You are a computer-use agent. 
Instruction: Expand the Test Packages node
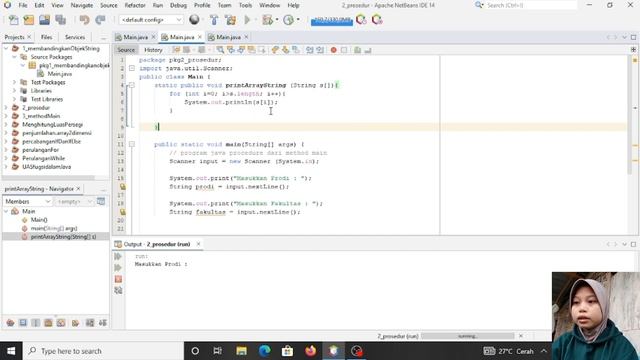tap(14, 82)
